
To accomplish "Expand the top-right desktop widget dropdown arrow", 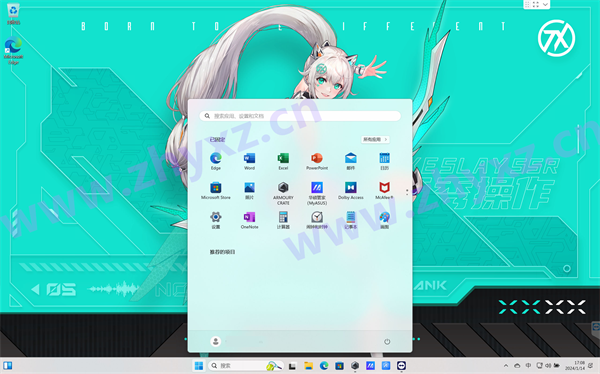I will [x=545, y=5].
